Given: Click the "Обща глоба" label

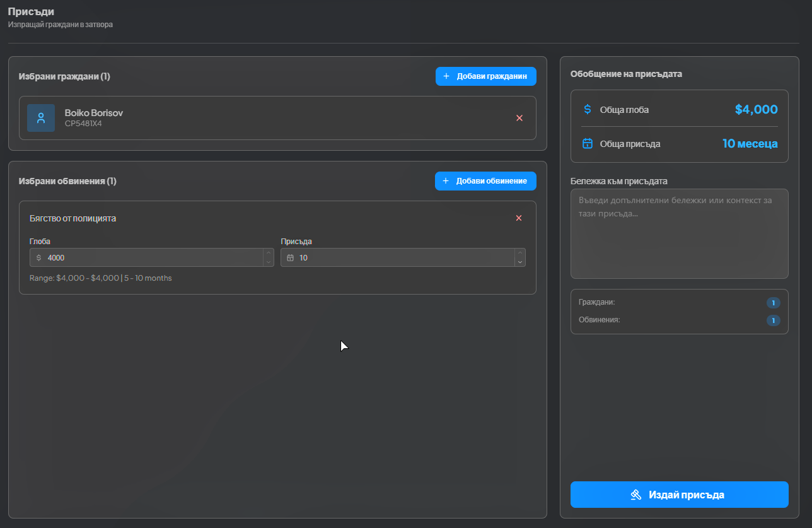Looking at the screenshot, I should tap(624, 110).
